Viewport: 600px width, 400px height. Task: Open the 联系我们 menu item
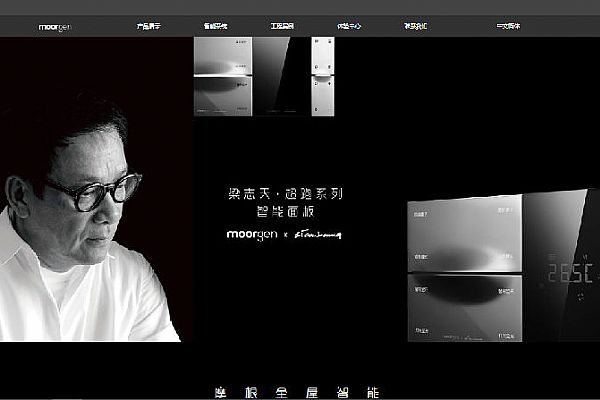[415, 26]
